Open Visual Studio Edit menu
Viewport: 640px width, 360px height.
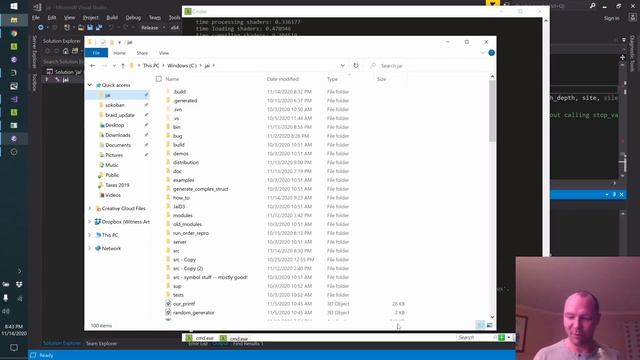tap(52, 18)
